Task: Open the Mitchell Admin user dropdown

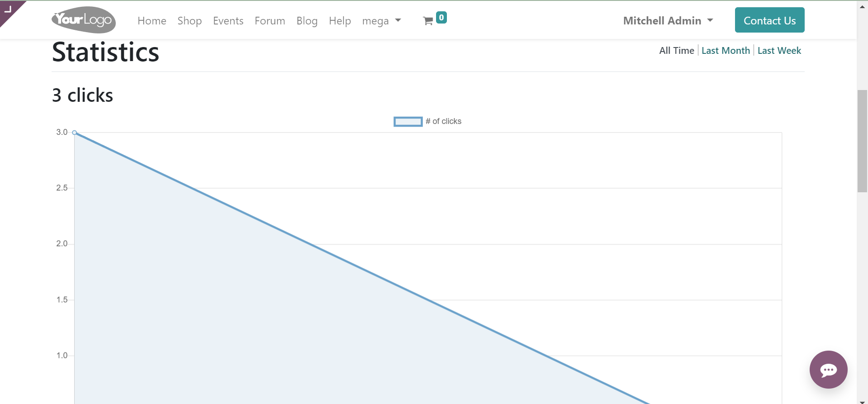Action: [668, 21]
